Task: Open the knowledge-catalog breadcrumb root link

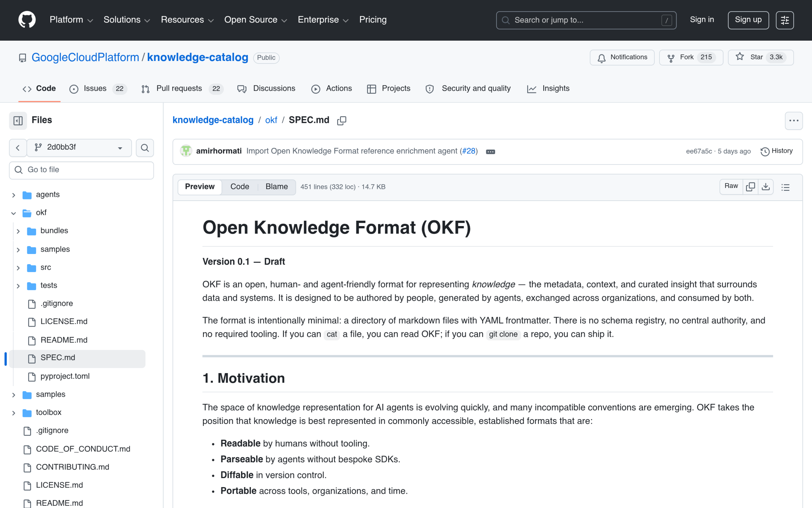Action: coord(213,120)
